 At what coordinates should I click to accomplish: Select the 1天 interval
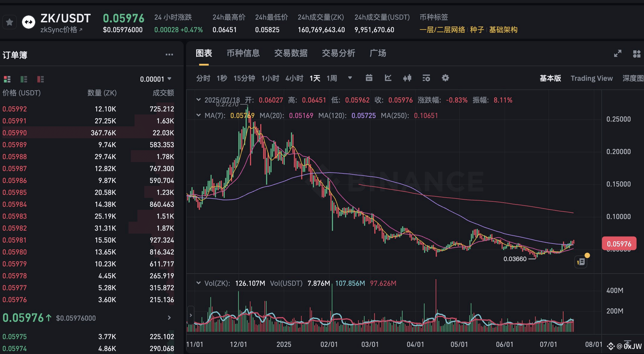point(315,78)
